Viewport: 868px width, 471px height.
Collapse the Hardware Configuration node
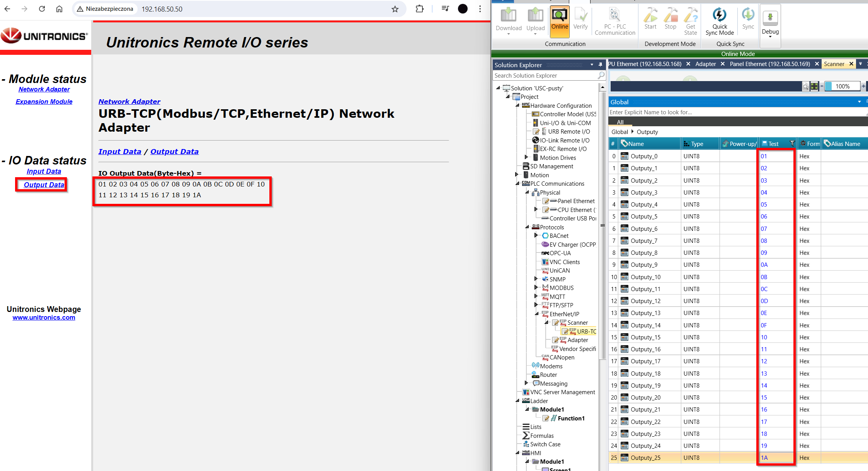[x=517, y=105]
